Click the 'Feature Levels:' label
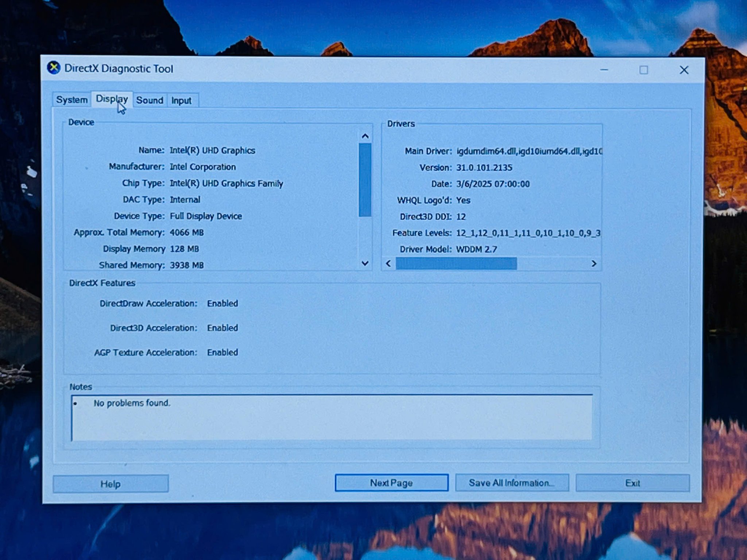 click(422, 233)
